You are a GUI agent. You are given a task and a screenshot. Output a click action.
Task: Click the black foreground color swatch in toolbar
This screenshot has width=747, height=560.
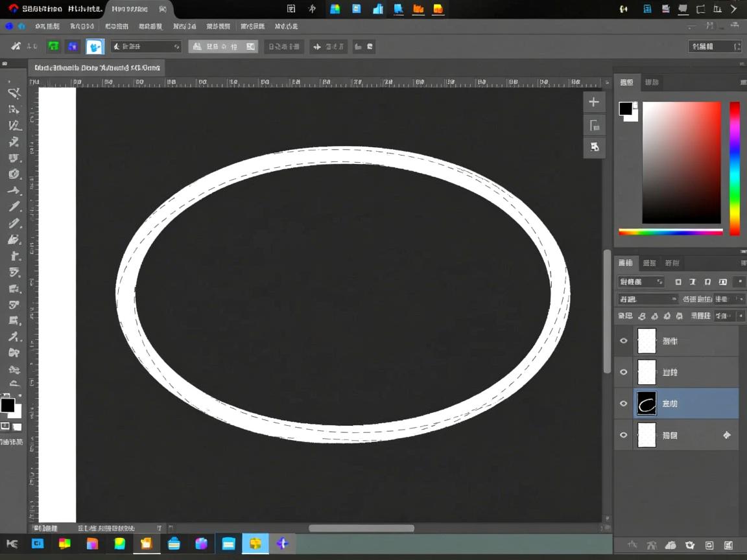[x=7, y=406]
